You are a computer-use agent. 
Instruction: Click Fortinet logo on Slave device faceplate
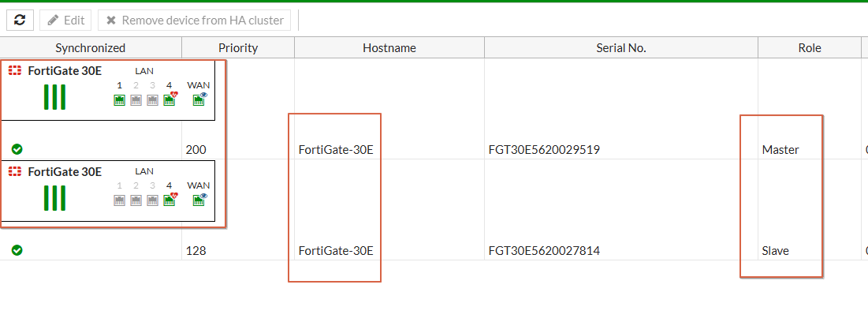(x=15, y=172)
